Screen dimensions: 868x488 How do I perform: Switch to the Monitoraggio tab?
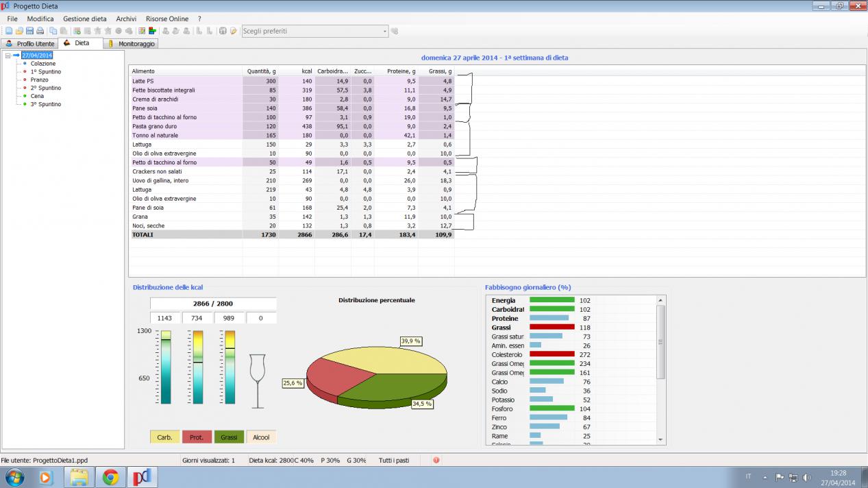click(132, 44)
